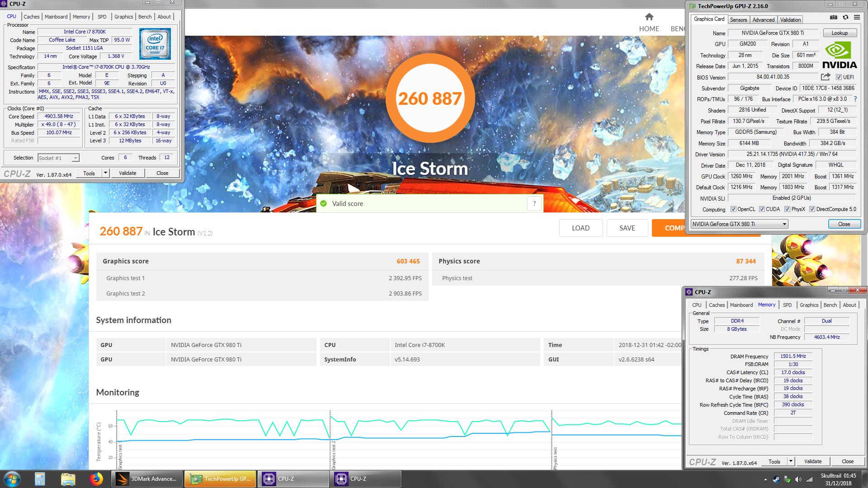Click Validate in the memory CPU-Z window

point(813,461)
